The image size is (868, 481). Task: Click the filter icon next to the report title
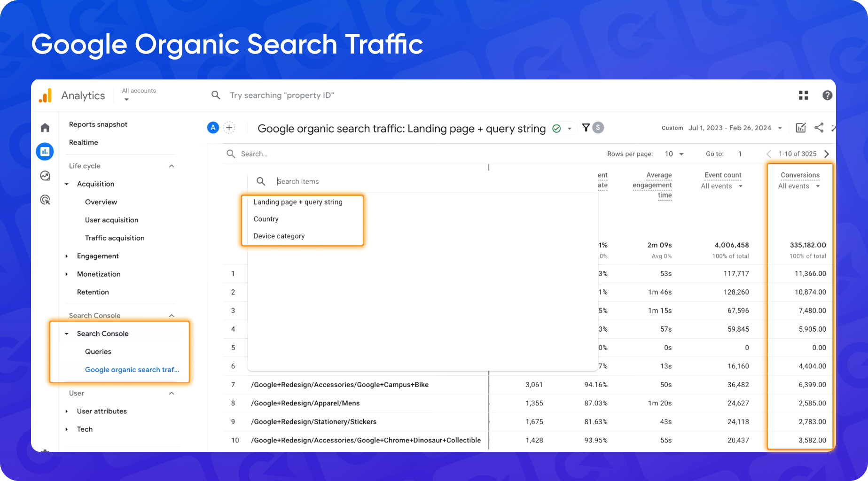pos(585,127)
